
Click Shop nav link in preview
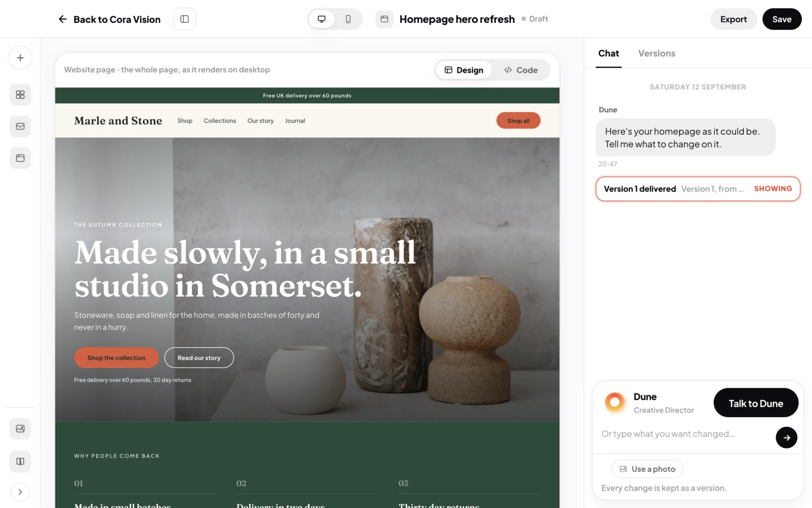[x=185, y=121]
